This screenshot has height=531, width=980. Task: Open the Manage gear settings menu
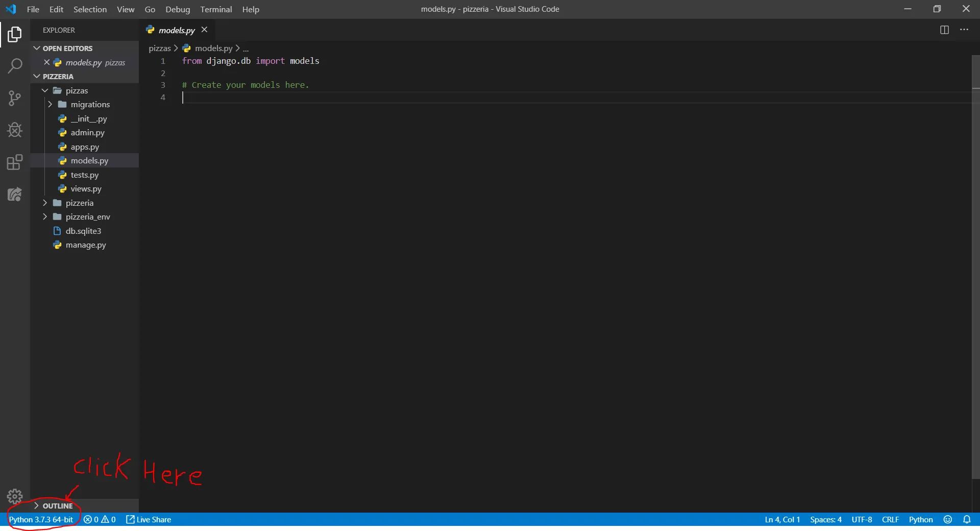pyautogui.click(x=15, y=496)
